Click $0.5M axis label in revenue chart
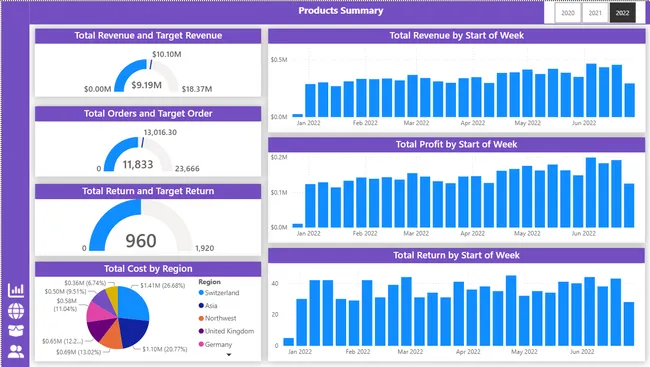650x367 pixels. tap(279, 60)
